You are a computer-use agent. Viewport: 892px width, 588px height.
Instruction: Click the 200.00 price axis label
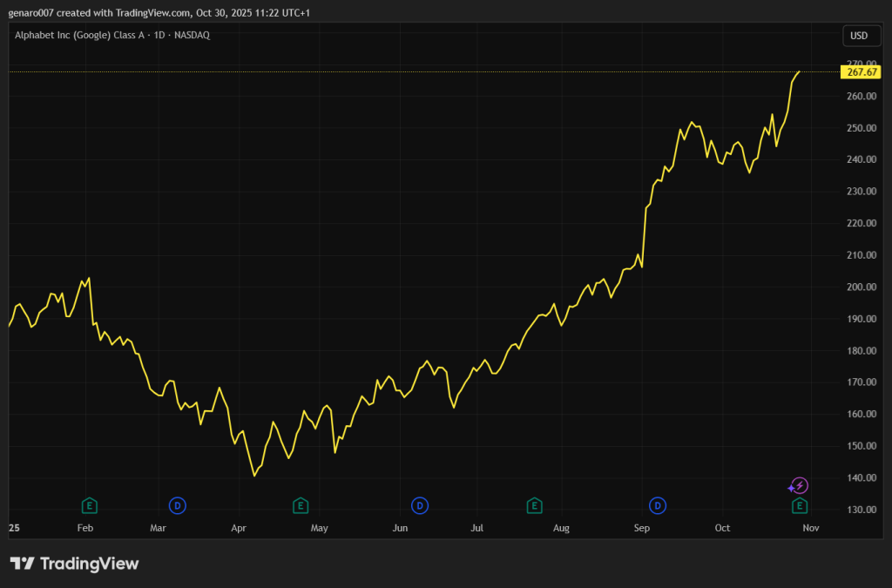click(x=860, y=287)
